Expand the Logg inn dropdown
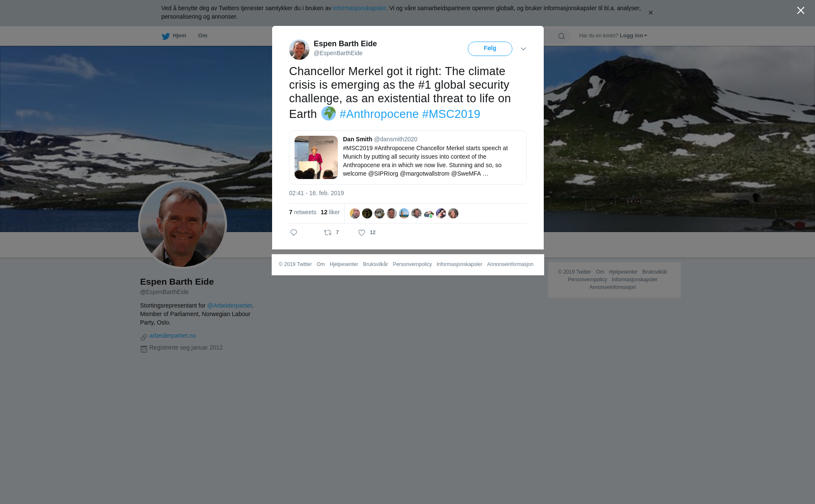This screenshot has height=504, width=815. (x=633, y=36)
